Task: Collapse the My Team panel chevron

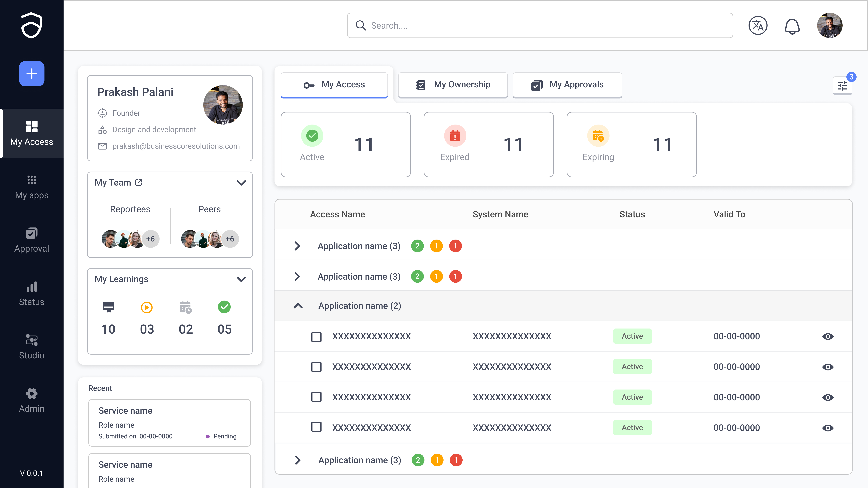Action: click(241, 183)
